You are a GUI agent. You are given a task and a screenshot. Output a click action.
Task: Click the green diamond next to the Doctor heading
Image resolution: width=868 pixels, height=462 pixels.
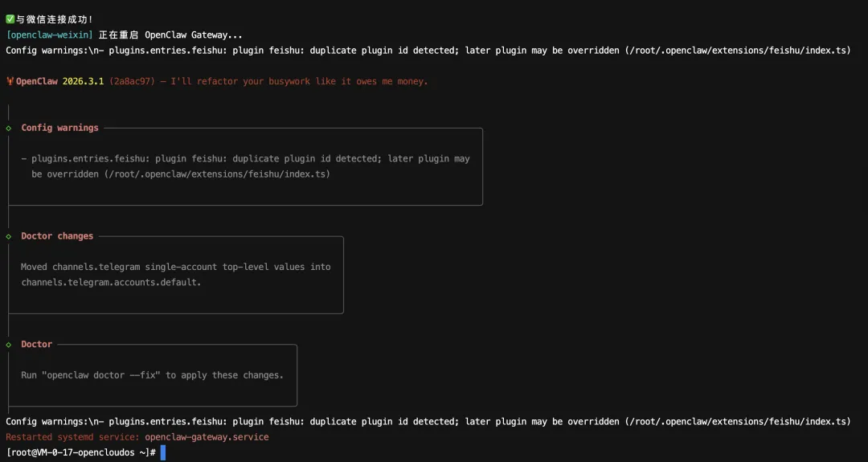(8, 344)
